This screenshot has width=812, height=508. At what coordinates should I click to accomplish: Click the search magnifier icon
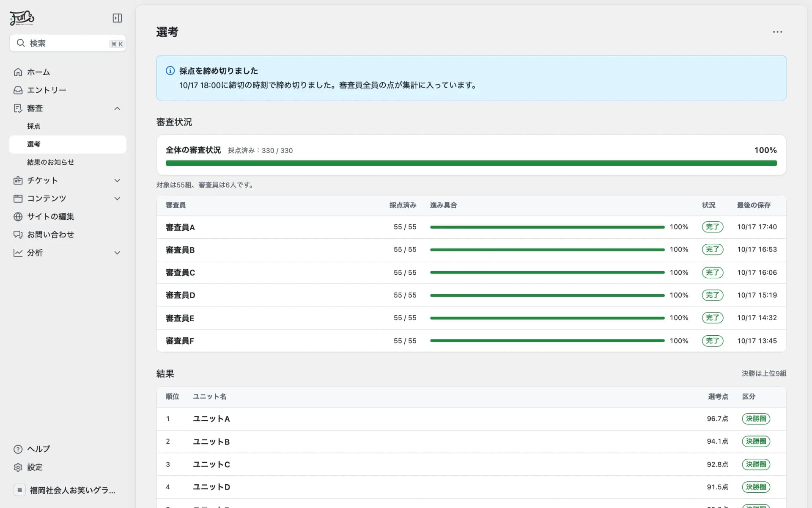(x=20, y=43)
